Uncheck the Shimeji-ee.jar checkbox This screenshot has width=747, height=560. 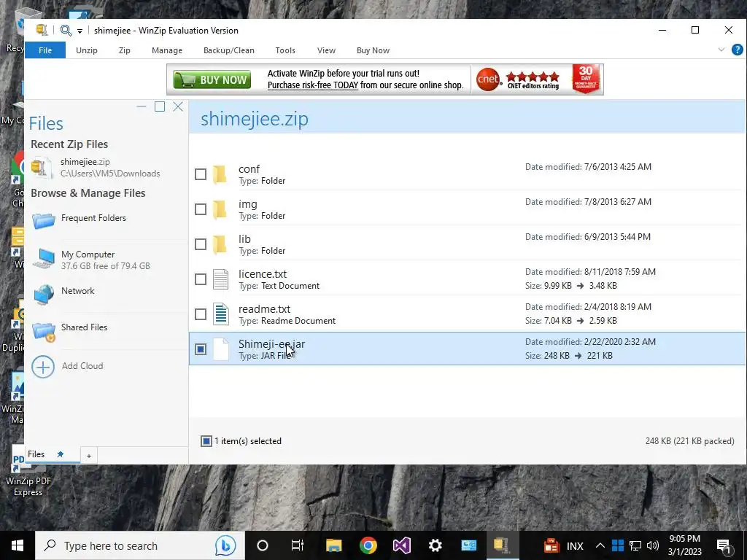coord(201,349)
